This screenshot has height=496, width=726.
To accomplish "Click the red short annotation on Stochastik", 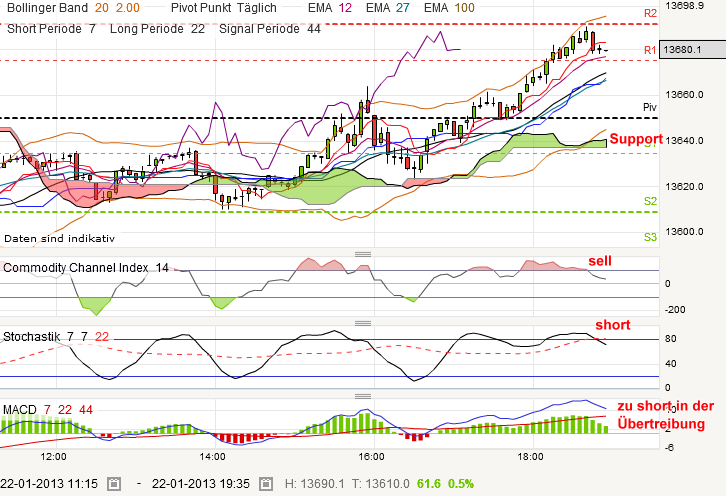I will pos(613,325).
